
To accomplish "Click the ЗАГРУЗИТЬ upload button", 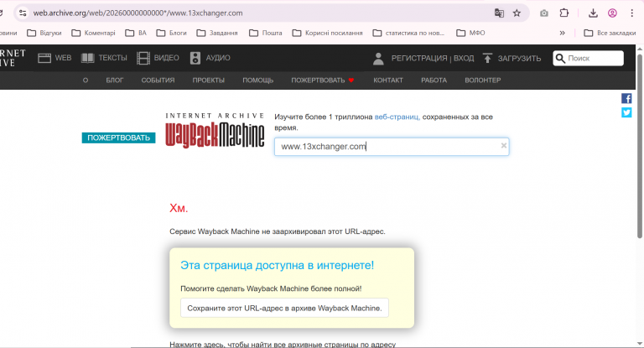I will point(512,59).
